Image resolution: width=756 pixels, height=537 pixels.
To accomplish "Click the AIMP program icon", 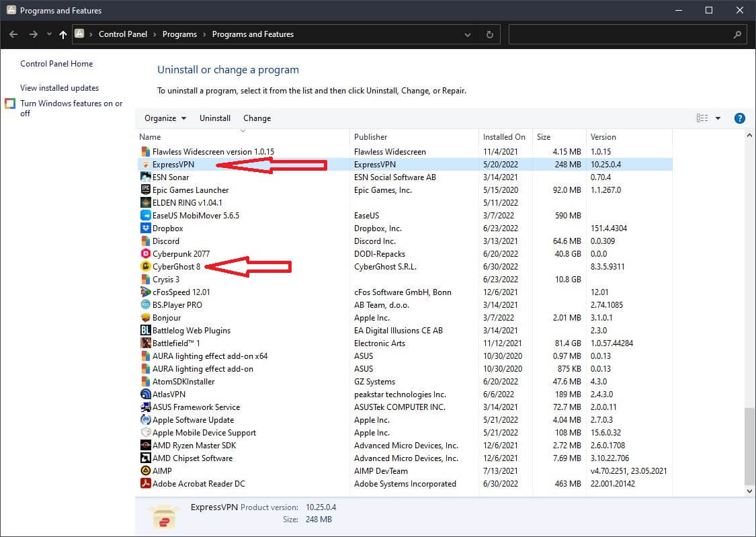I will point(145,471).
